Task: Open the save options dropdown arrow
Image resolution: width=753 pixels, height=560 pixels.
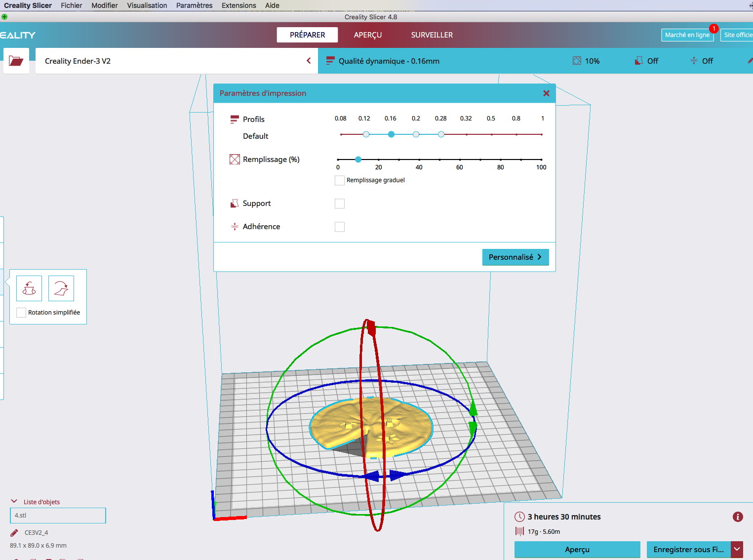Action: (x=737, y=549)
